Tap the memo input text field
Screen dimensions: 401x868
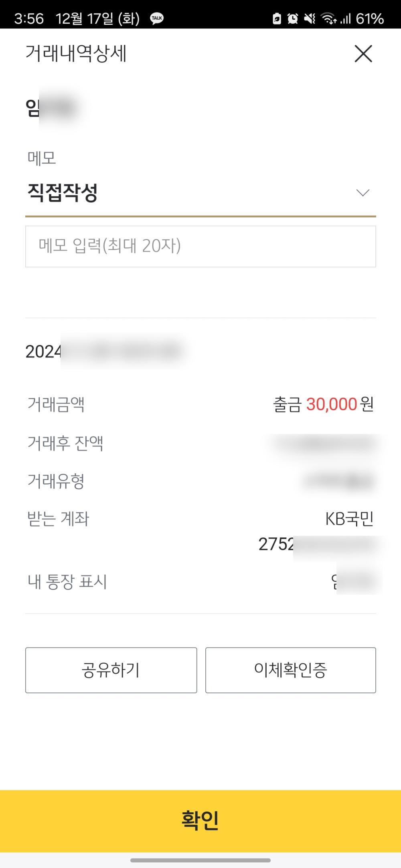coord(200,246)
